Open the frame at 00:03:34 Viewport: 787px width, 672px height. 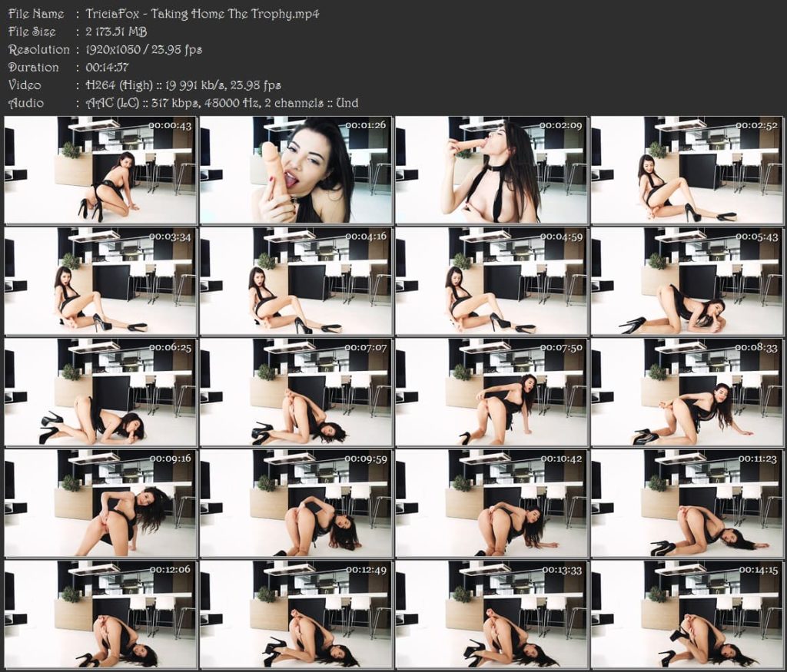pyautogui.click(x=100, y=281)
